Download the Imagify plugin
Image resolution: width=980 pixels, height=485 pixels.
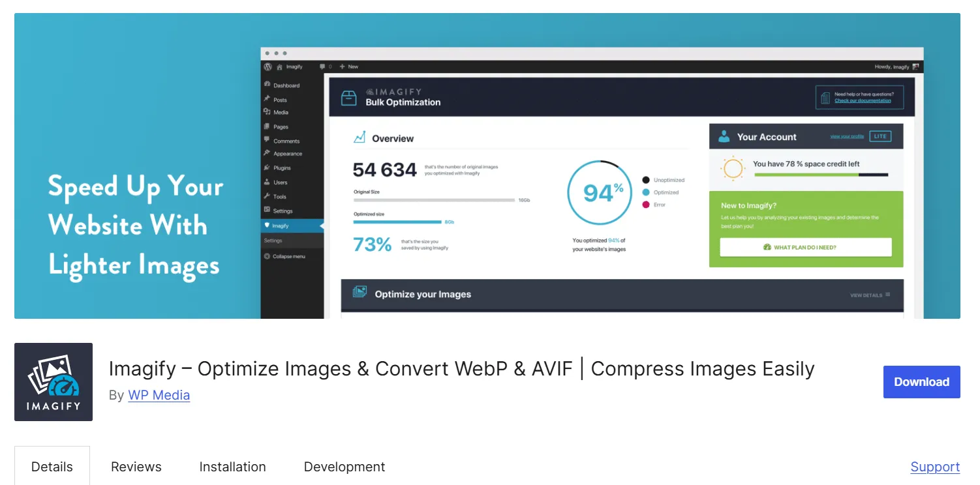(x=922, y=382)
